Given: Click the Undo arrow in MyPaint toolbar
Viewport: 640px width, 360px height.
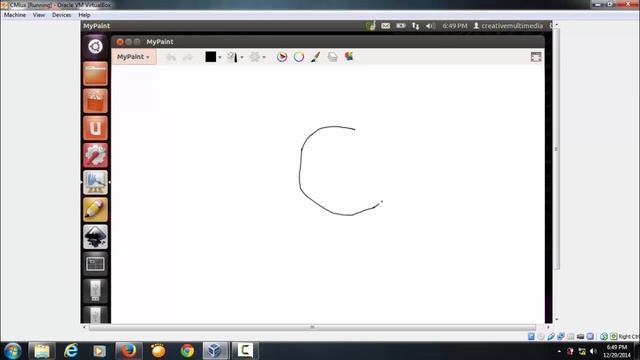Looking at the screenshot, I should 171,57.
